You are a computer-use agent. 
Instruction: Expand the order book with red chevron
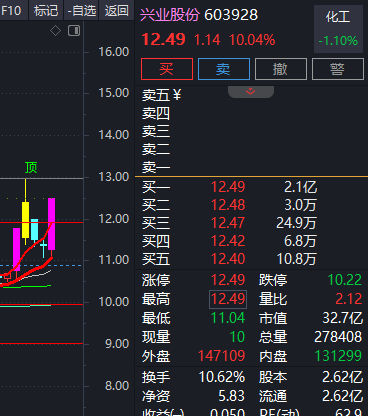tap(251, 91)
